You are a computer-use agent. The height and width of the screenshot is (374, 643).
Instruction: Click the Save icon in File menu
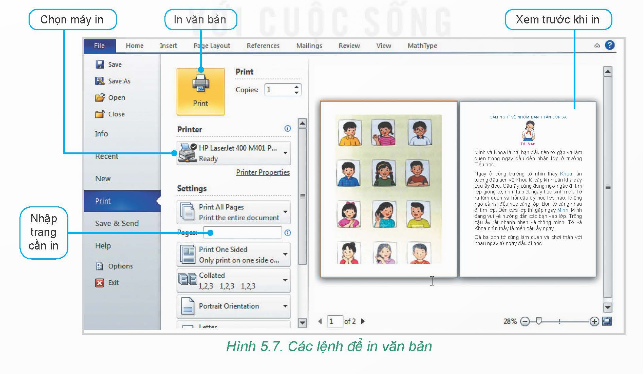(100, 64)
